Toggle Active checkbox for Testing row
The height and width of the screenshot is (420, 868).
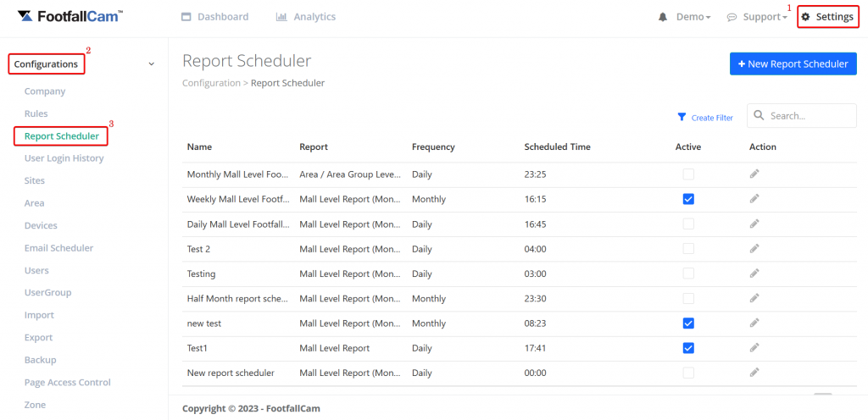click(x=688, y=274)
